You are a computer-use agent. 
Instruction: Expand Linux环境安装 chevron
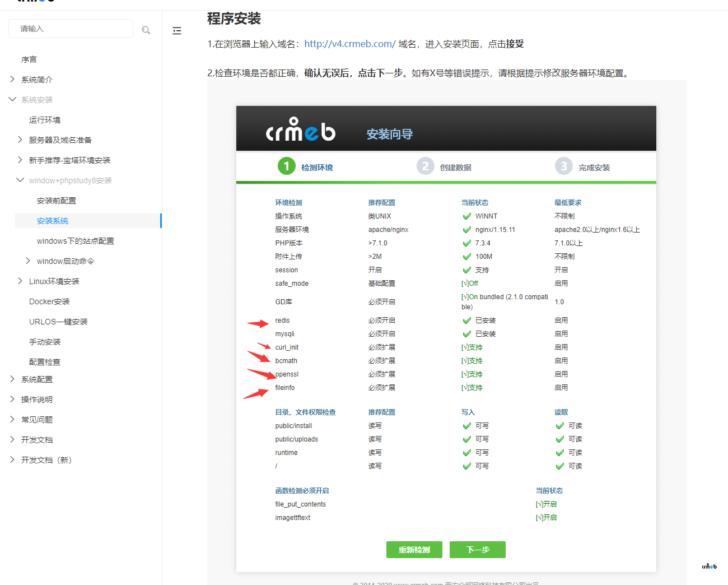[x=20, y=281]
